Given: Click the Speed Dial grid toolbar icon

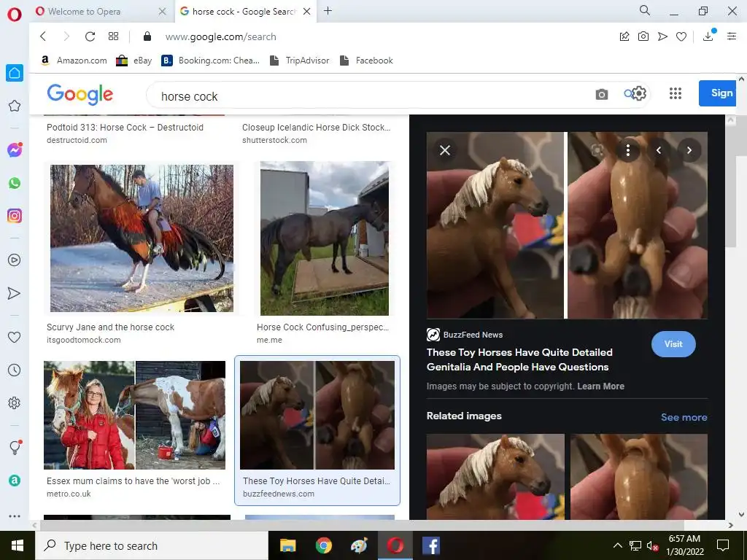Looking at the screenshot, I should coord(113,36).
